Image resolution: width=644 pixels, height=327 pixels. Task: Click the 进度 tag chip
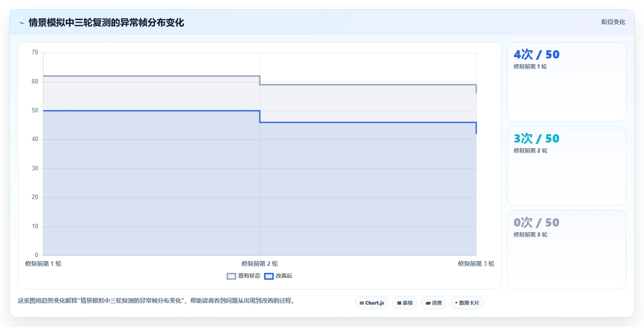pos(434,303)
